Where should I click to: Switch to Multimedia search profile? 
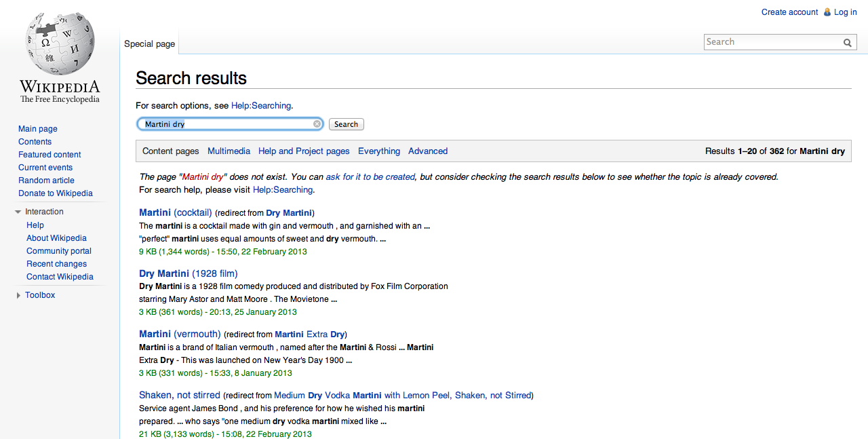[x=229, y=151]
